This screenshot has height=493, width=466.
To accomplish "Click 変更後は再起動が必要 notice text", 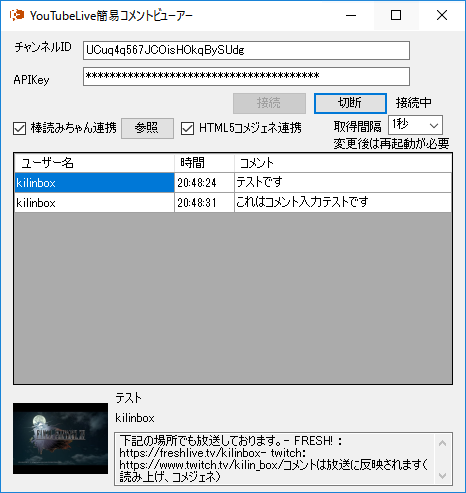I will [x=391, y=144].
